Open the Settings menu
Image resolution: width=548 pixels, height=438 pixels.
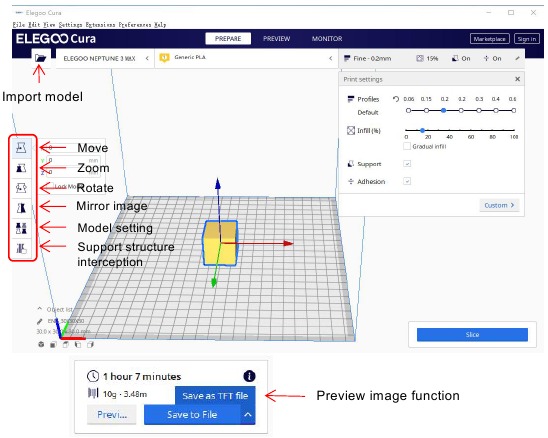coord(70,24)
